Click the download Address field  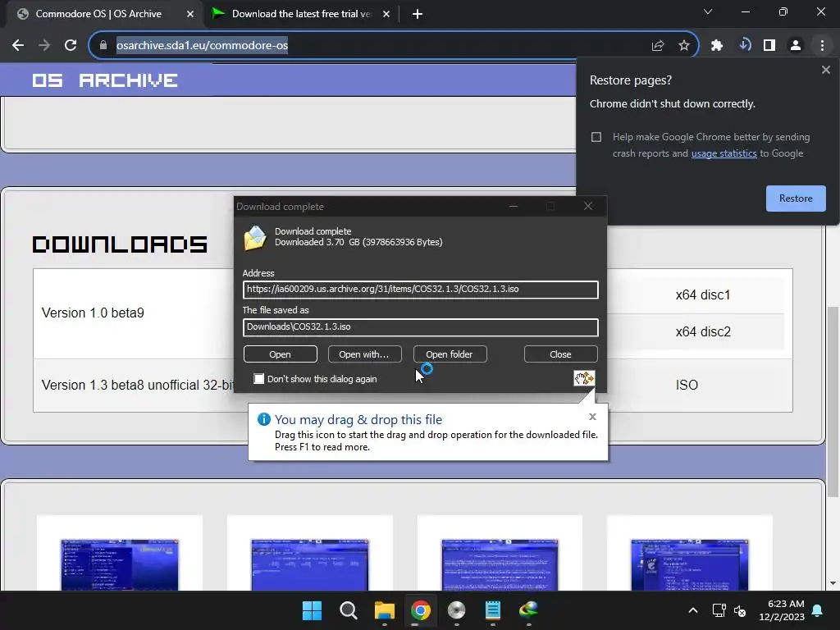tap(421, 290)
